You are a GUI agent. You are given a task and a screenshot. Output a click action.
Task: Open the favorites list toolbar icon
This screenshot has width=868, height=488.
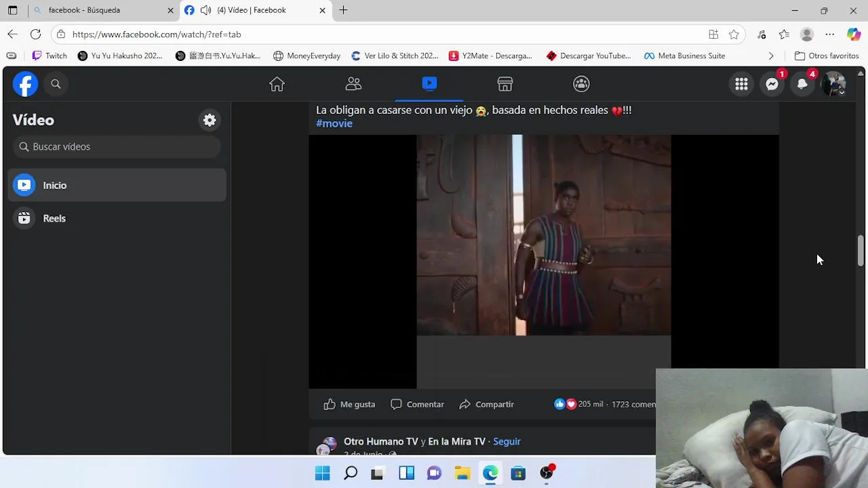784,35
